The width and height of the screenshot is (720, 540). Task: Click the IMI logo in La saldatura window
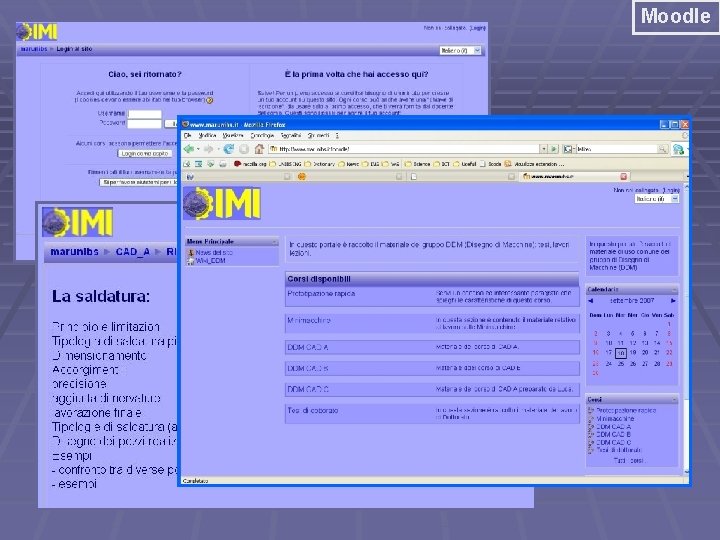[77, 222]
